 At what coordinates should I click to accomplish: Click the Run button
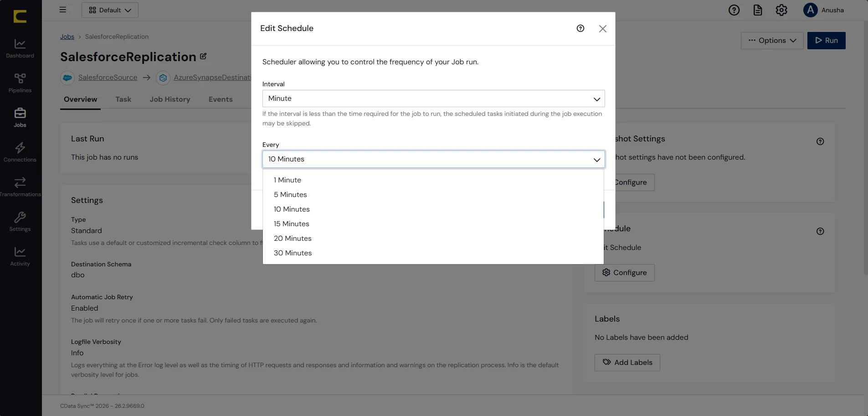pos(826,41)
